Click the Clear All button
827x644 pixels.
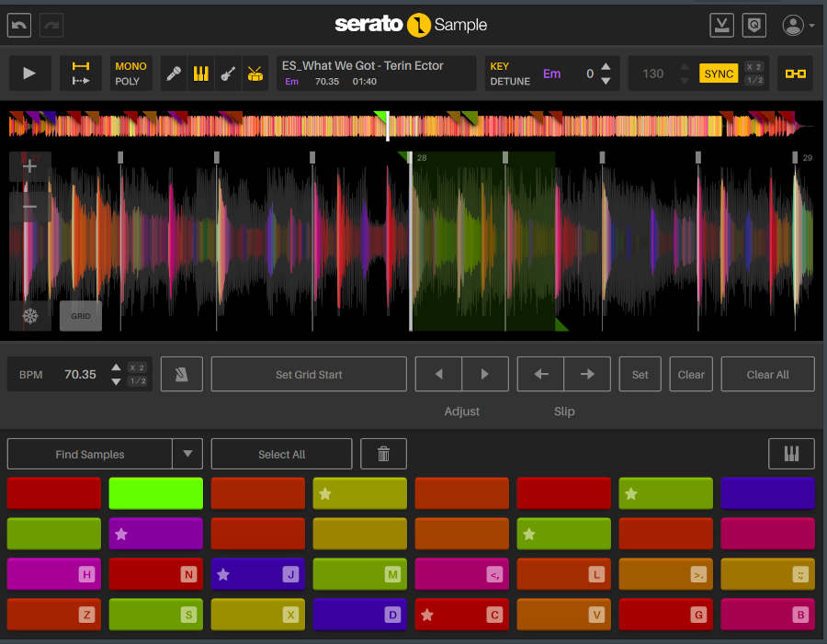pos(767,375)
